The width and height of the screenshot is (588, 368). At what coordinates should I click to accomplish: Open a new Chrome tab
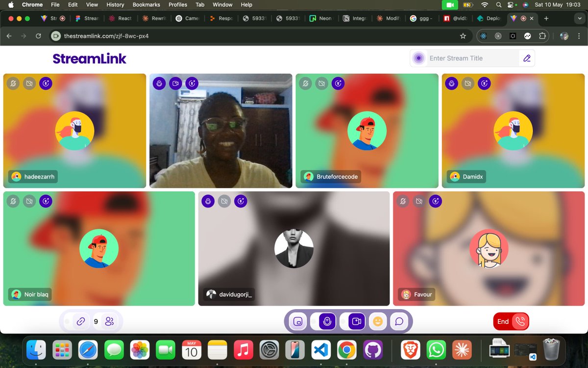(x=546, y=18)
